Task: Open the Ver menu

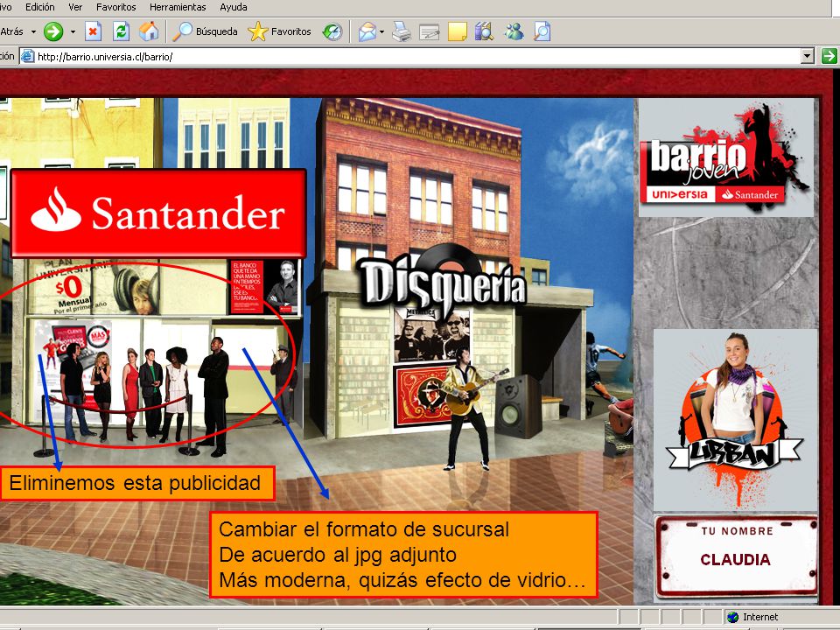Action: click(x=75, y=7)
